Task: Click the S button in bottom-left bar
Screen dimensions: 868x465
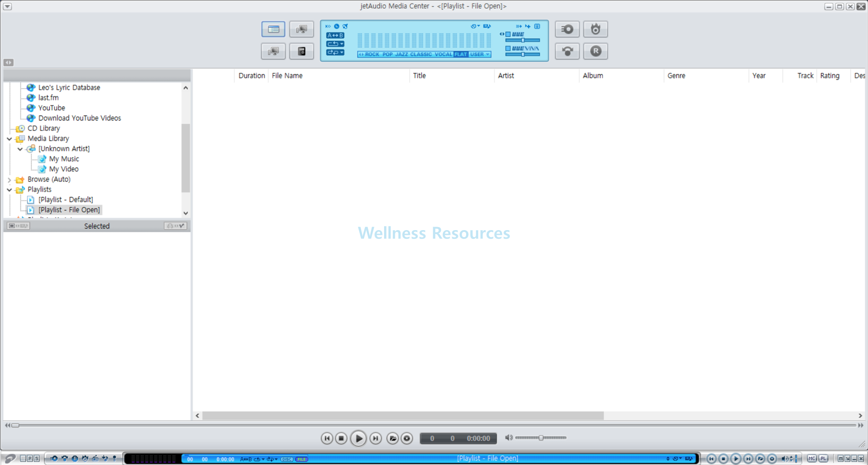Action: (x=37, y=458)
